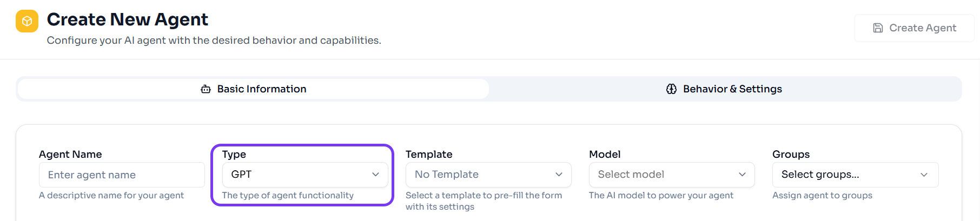Click the robot icon beside Basic Information
The image size is (980, 221).
(x=206, y=89)
